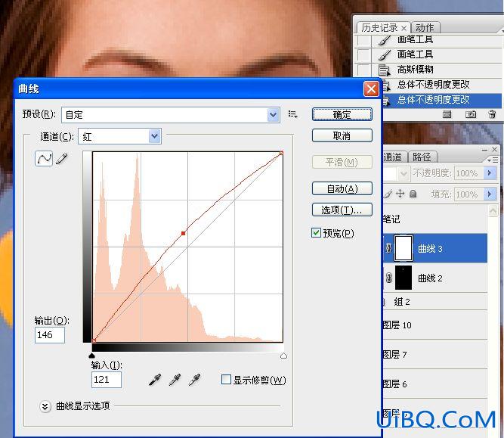The image size is (504, 438).
Task: Close the 曲线 dialog
Action: (371, 89)
